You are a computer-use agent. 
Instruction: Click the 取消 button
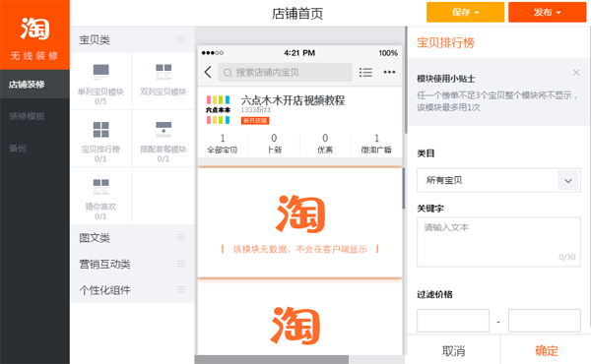454,351
